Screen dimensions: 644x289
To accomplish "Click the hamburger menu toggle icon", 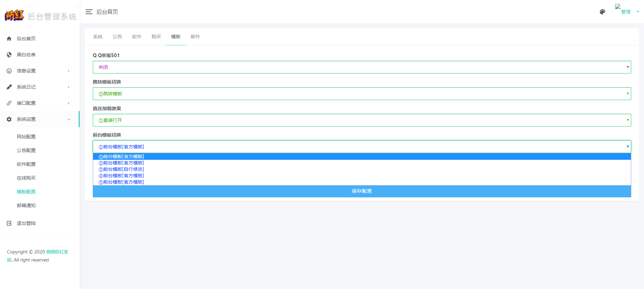I will 89,12.
